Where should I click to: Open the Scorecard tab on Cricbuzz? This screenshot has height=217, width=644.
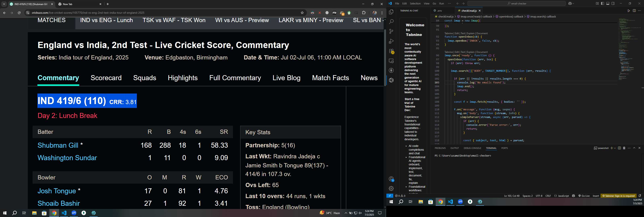pyautogui.click(x=106, y=78)
